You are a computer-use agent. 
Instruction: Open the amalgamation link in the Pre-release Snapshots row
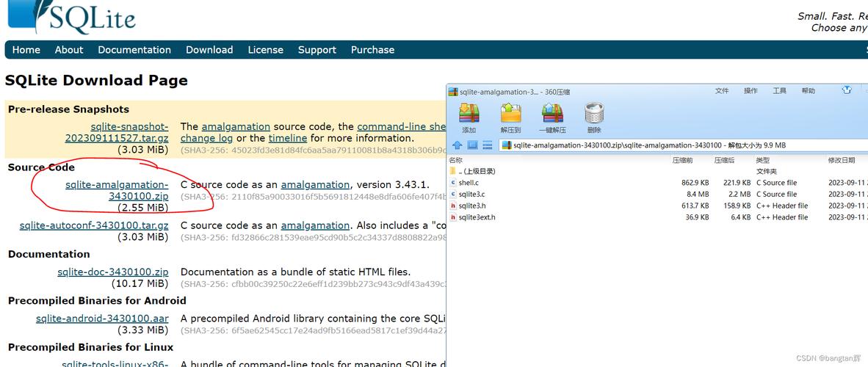[236, 126]
